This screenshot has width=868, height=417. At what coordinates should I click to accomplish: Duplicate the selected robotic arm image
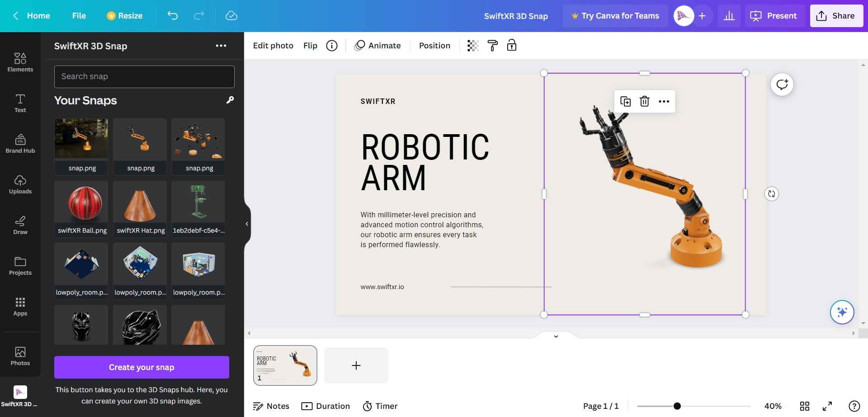pyautogui.click(x=625, y=101)
